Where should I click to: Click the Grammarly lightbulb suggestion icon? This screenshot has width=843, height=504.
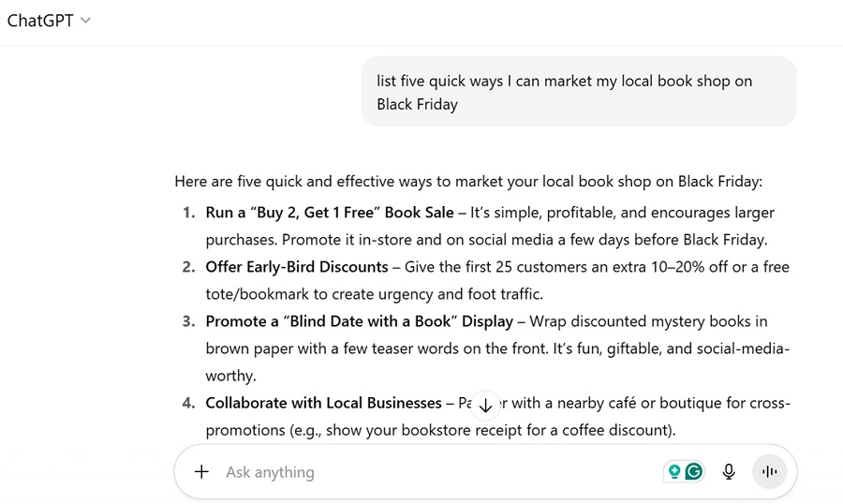click(674, 472)
